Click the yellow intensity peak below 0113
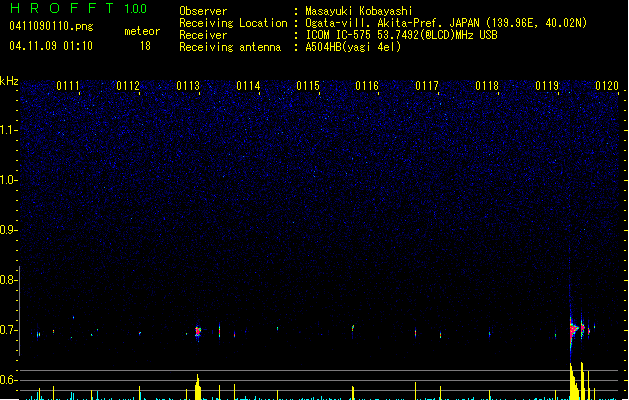 click(x=198, y=387)
